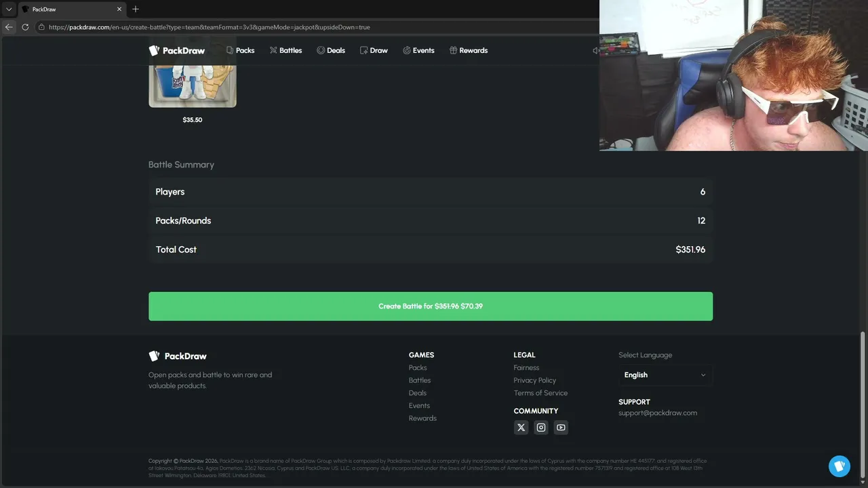Click the footer tagline about opening packs
The height and width of the screenshot is (488, 868).
[210, 380]
